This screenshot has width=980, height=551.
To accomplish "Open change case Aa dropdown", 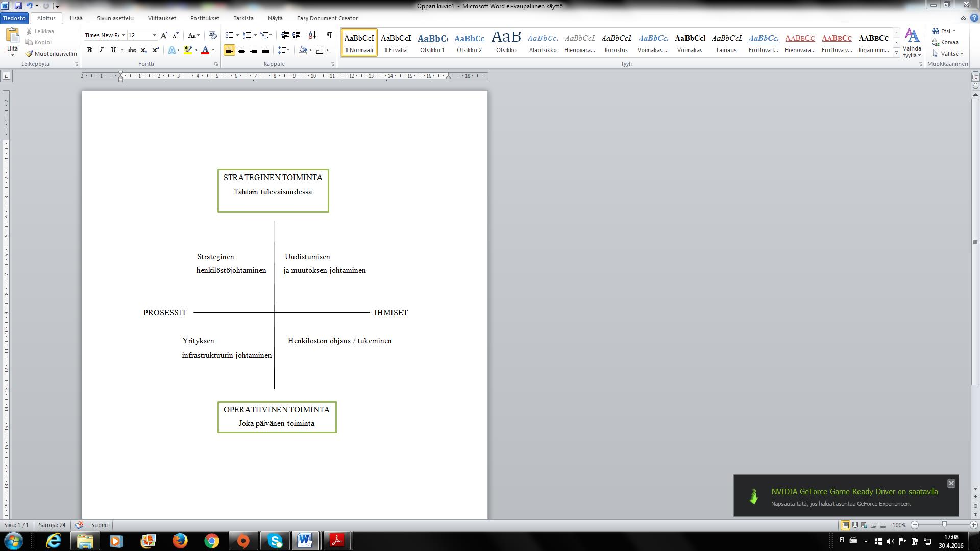I will [x=193, y=35].
